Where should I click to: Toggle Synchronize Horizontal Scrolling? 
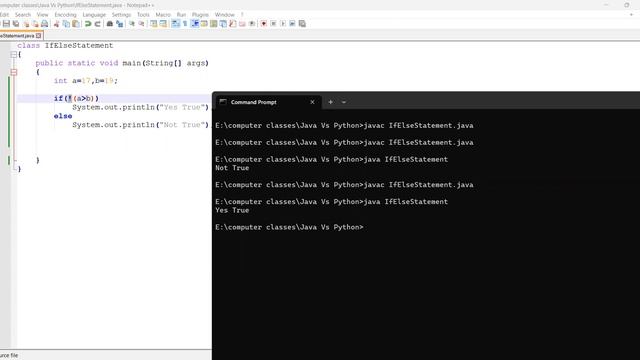163,24
